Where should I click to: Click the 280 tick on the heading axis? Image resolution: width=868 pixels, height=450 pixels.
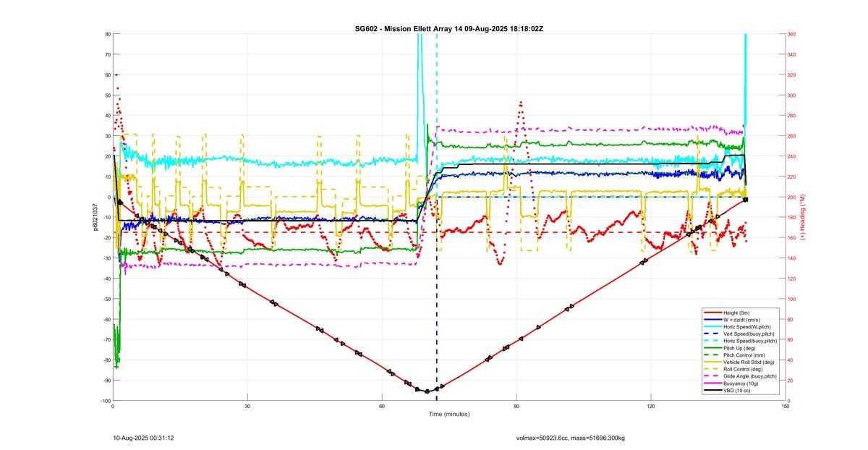(792, 116)
